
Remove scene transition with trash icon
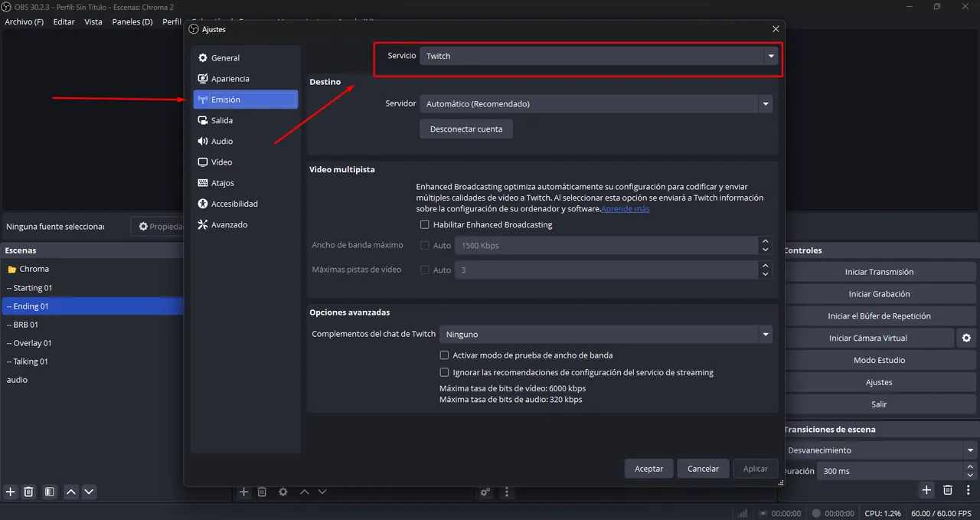(948, 489)
